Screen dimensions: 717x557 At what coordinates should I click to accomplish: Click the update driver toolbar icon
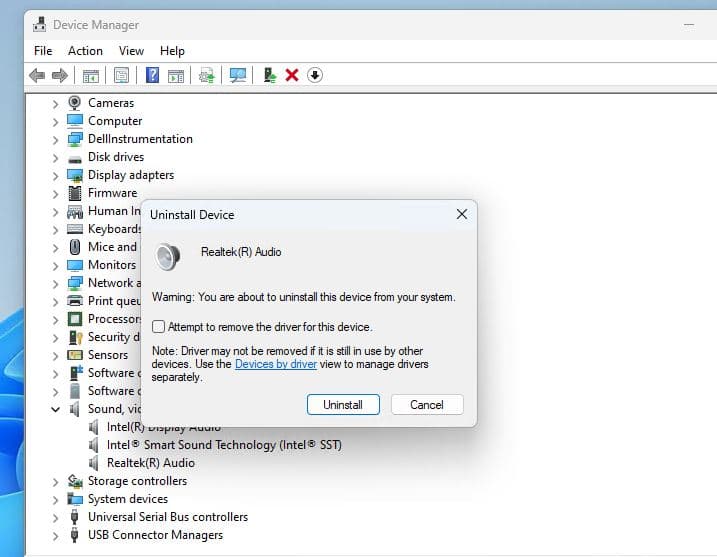(x=269, y=75)
